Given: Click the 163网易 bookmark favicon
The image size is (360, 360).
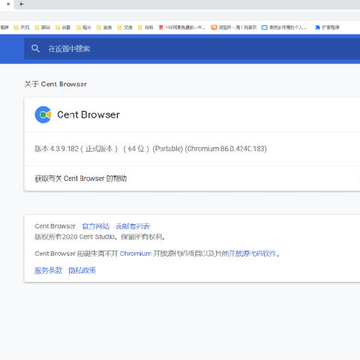Looking at the screenshot, I should pyautogui.click(x=161, y=28).
